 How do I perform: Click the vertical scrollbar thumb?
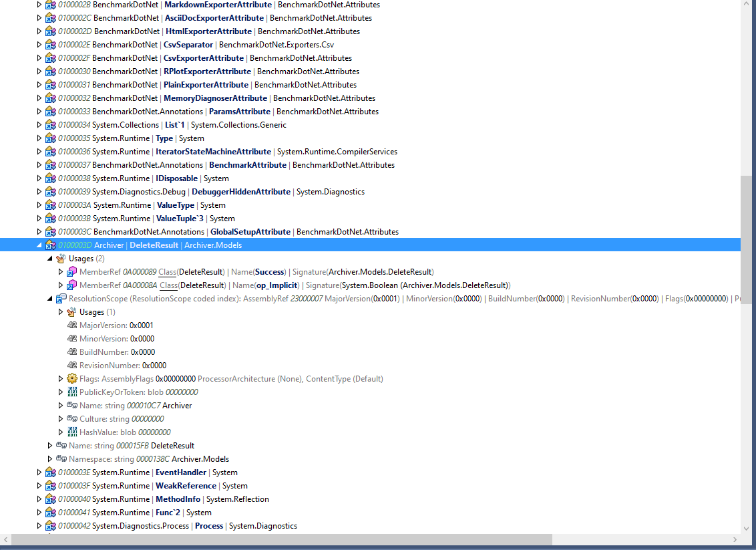(x=747, y=240)
